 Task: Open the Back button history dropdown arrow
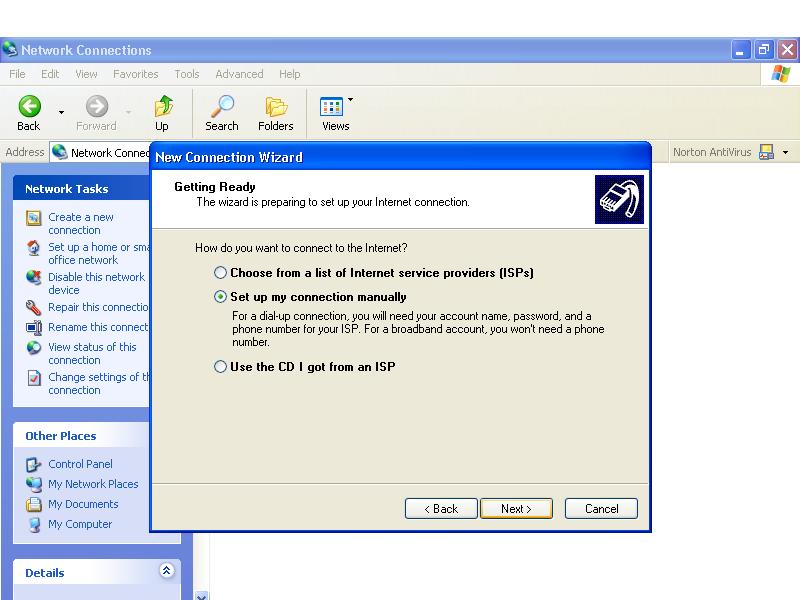coord(61,112)
